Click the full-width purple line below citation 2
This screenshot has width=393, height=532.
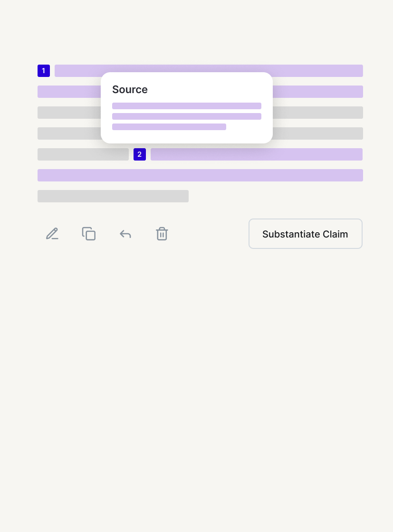coord(200,175)
